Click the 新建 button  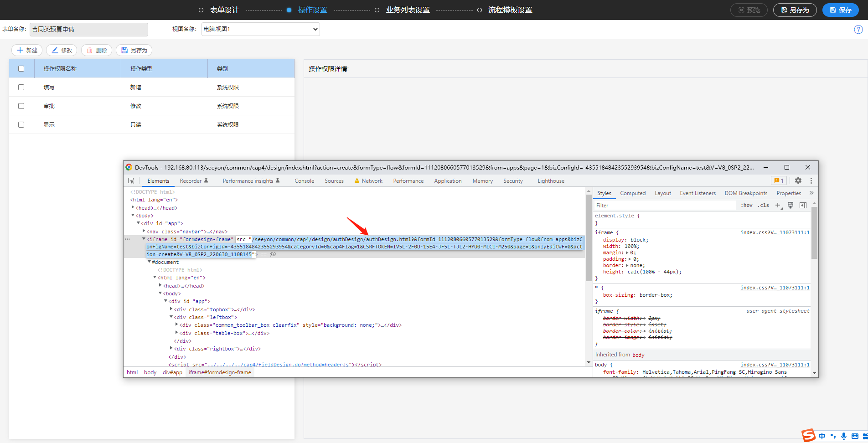27,50
